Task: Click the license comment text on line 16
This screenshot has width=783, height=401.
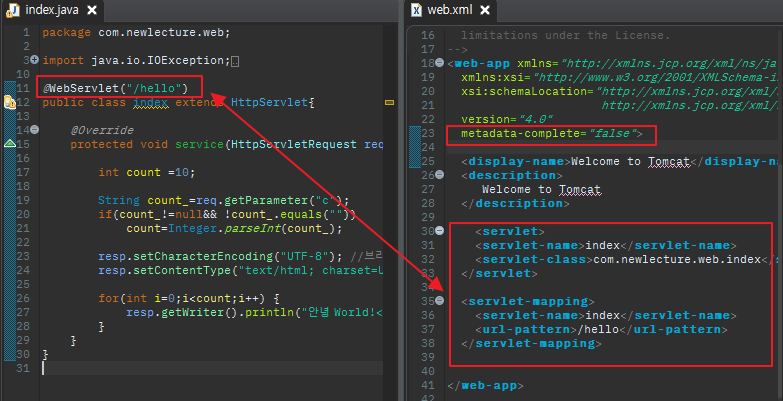Action: [x=565, y=36]
